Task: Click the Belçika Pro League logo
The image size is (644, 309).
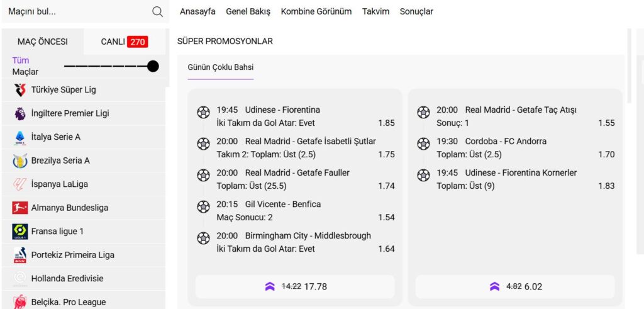Action: coord(20,302)
